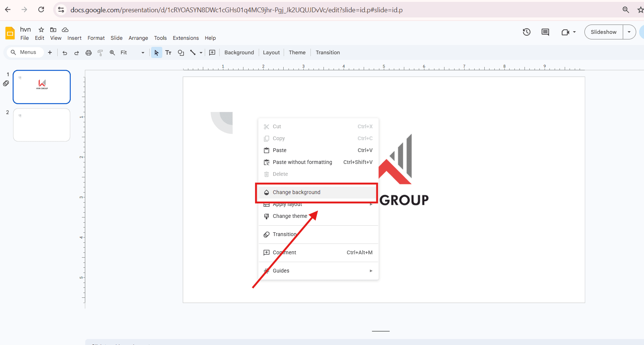Print the presentation

click(89, 53)
